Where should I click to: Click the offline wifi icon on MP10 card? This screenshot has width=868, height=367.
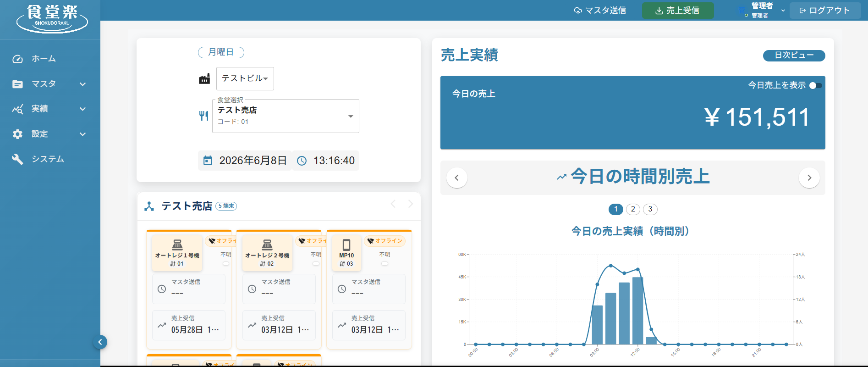[x=371, y=241]
